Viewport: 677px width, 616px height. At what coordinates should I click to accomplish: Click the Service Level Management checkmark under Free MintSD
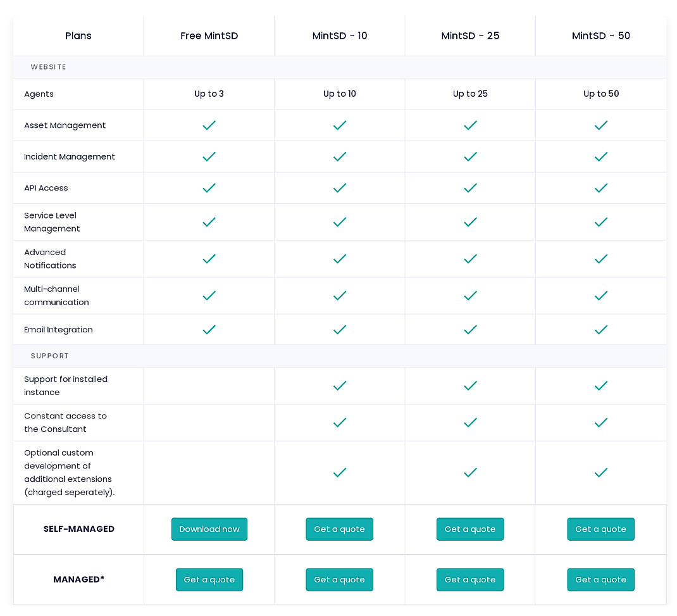tap(209, 222)
